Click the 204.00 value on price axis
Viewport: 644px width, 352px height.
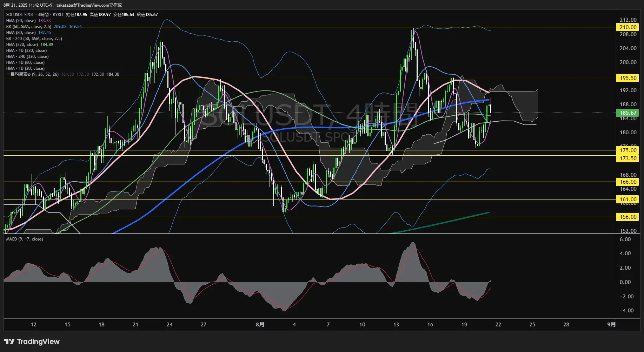coord(628,48)
